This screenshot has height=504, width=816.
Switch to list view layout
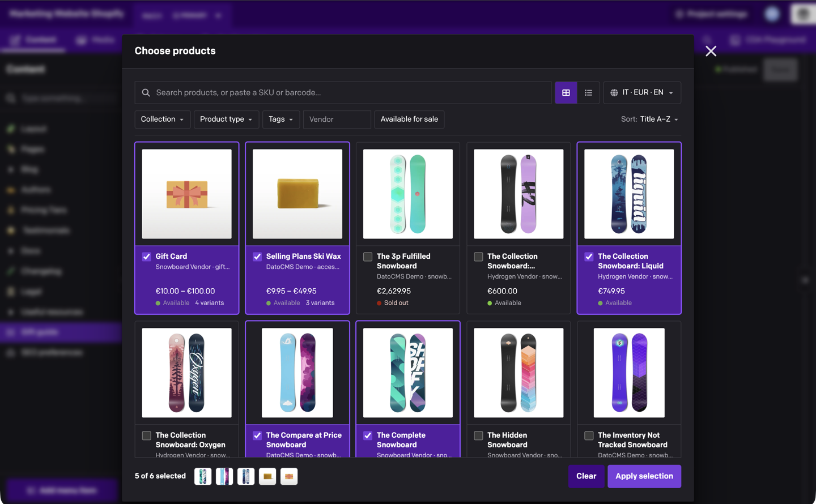pyautogui.click(x=589, y=93)
